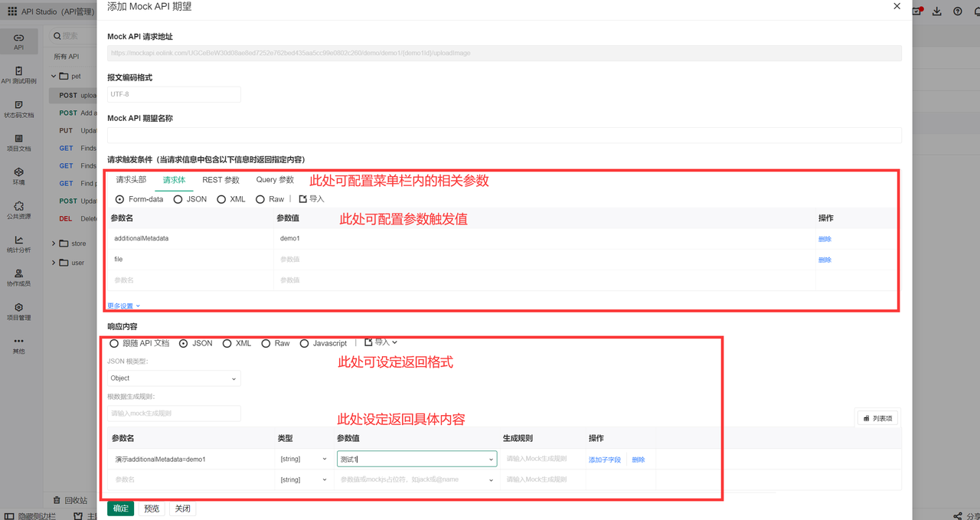Click the file row 参数值 field

coord(544,260)
